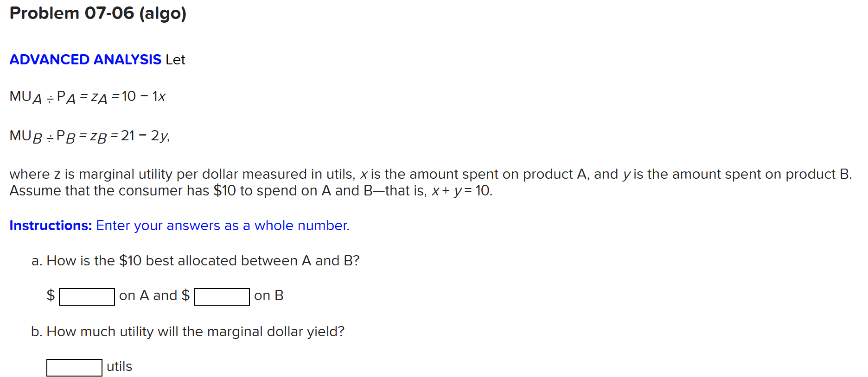The image size is (868, 377).
Task: Click the dollar sign before product B box
Action: pyautogui.click(x=185, y=295)
